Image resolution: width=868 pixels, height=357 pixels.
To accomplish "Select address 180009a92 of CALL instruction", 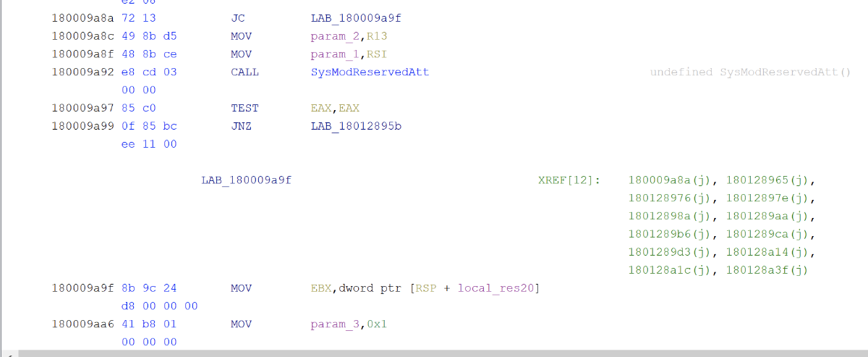I will 80,72.
